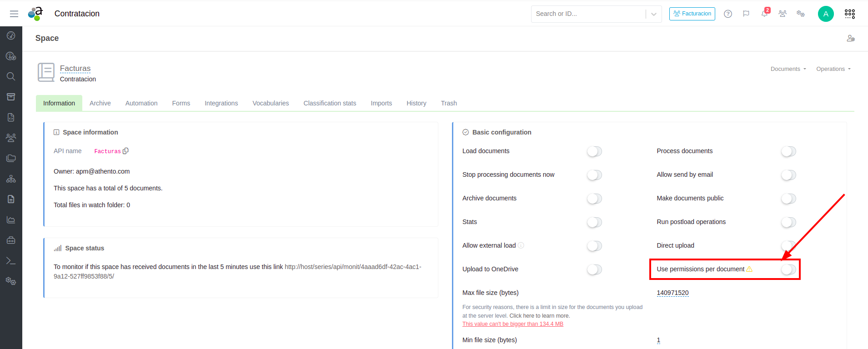Toggle the Archive documents switch

pyautogui.click(x=594, y=199)
